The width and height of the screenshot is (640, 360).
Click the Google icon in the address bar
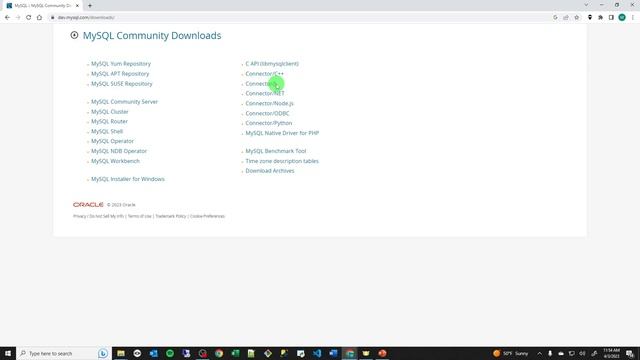click(555, 18)
